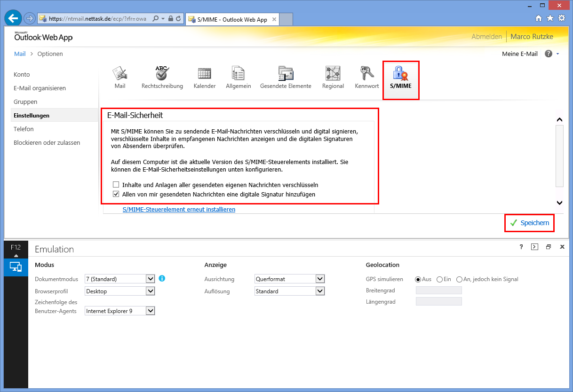Open Telefon in the left navigation
573x392 pixels.
[x=24, y=129]
